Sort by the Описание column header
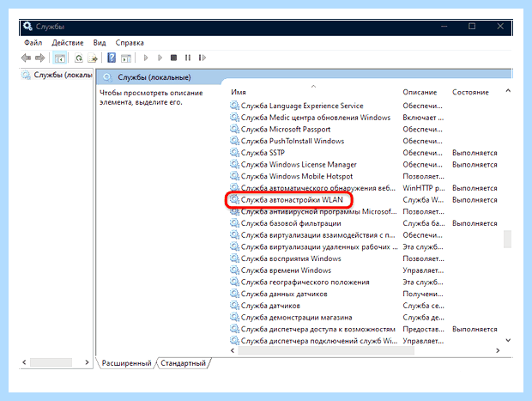This screenshot has width=532, height=401. coord(420,92)
